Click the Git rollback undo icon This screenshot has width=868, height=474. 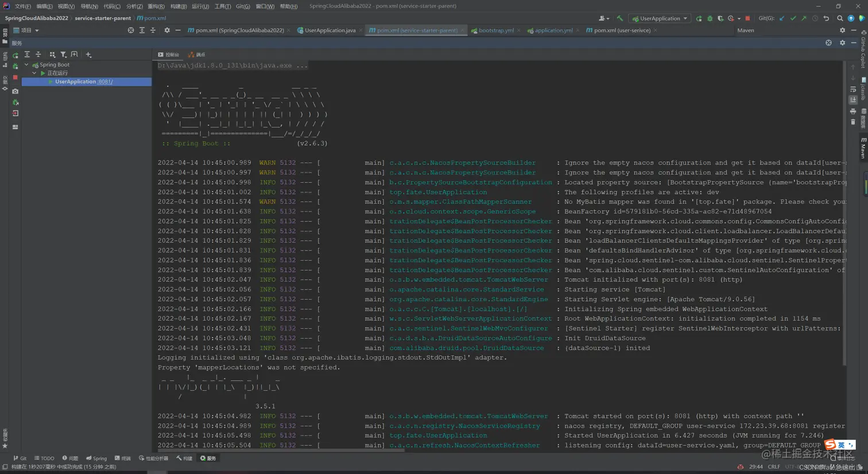point(826,18)
